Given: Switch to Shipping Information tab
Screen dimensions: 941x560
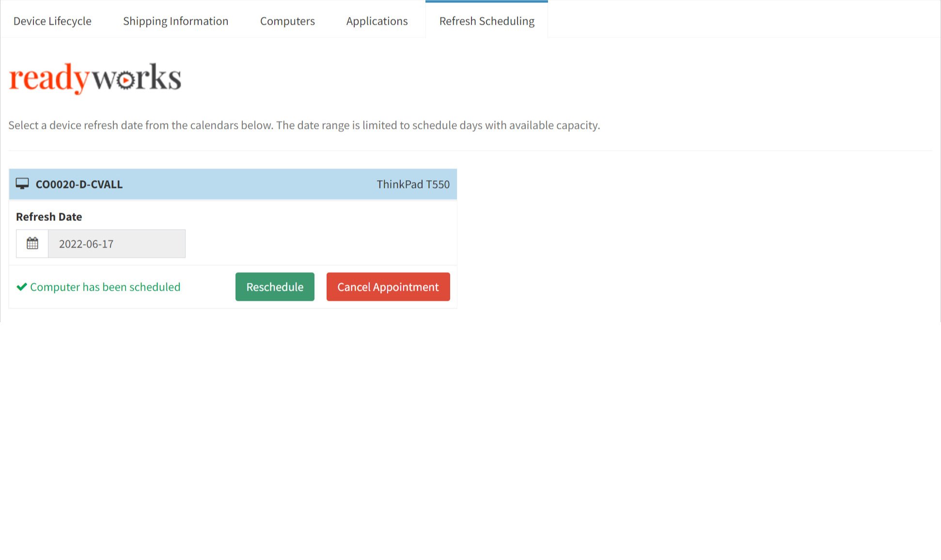Looking at the screenshot, I should [175, 21].
